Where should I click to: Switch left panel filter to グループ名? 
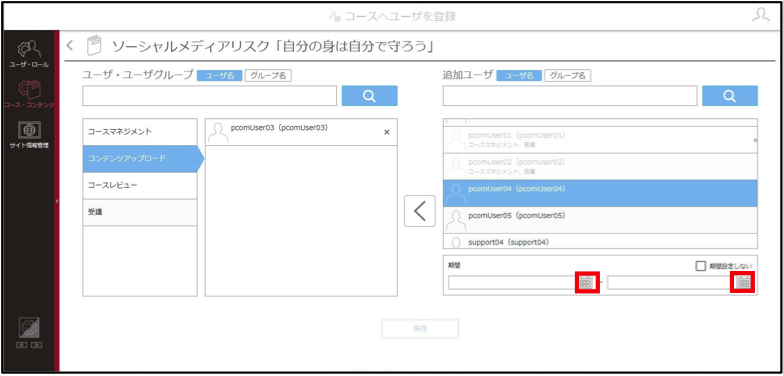click(268, 75)
